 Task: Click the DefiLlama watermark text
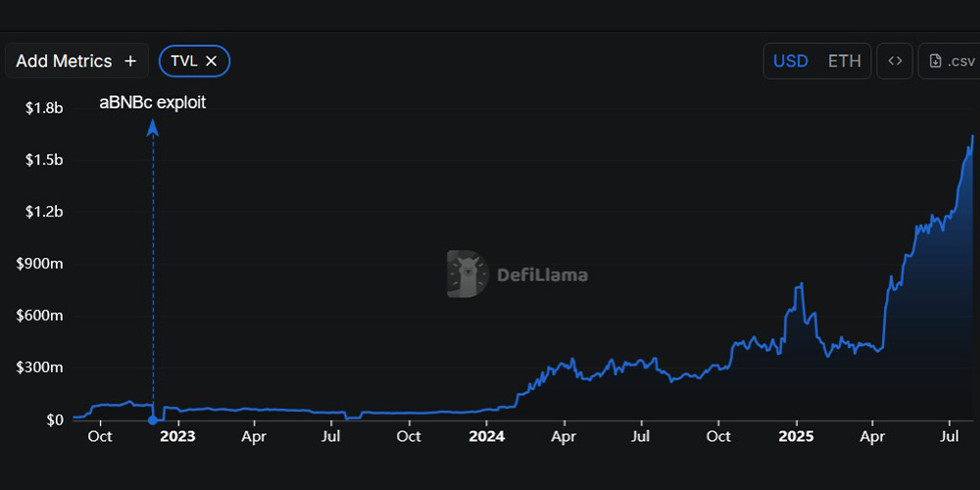543,274
